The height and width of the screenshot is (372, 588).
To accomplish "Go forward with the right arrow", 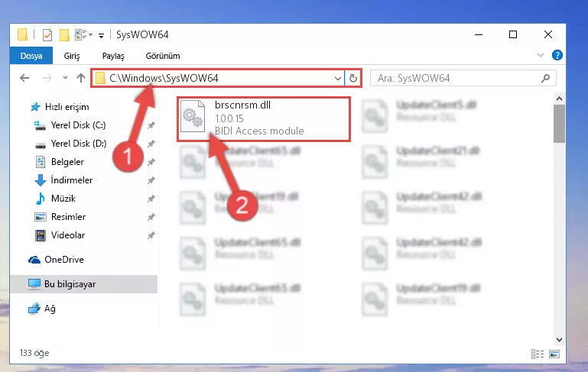I will [x=47, y=78].
